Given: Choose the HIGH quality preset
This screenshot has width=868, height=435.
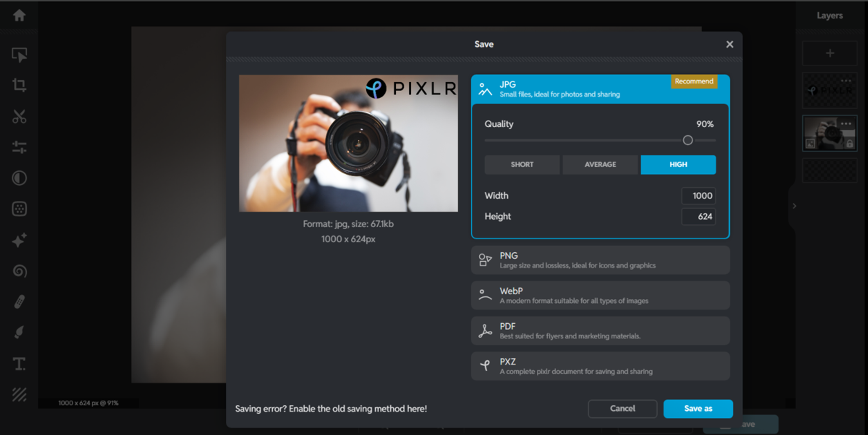Looking at the screenshot, I should pos(678,164).
